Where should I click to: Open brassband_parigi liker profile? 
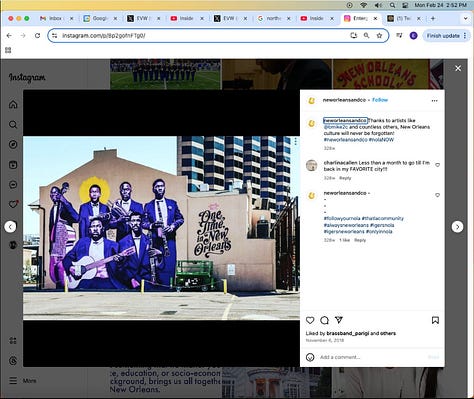tap(348, 333)
